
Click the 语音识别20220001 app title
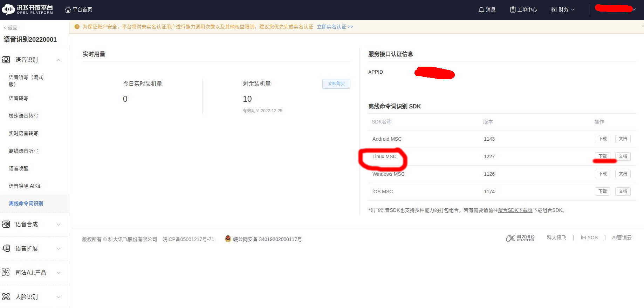point(30,40)
